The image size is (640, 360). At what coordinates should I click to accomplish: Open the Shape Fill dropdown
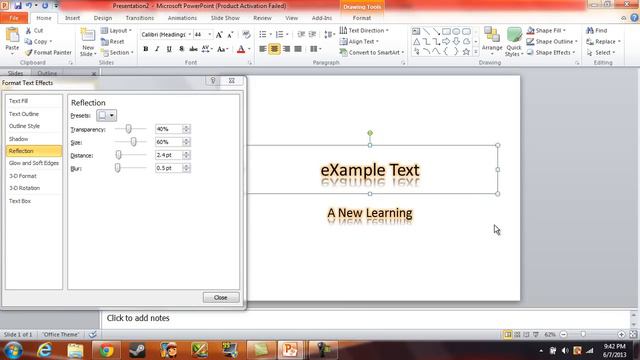coord(546,31)
